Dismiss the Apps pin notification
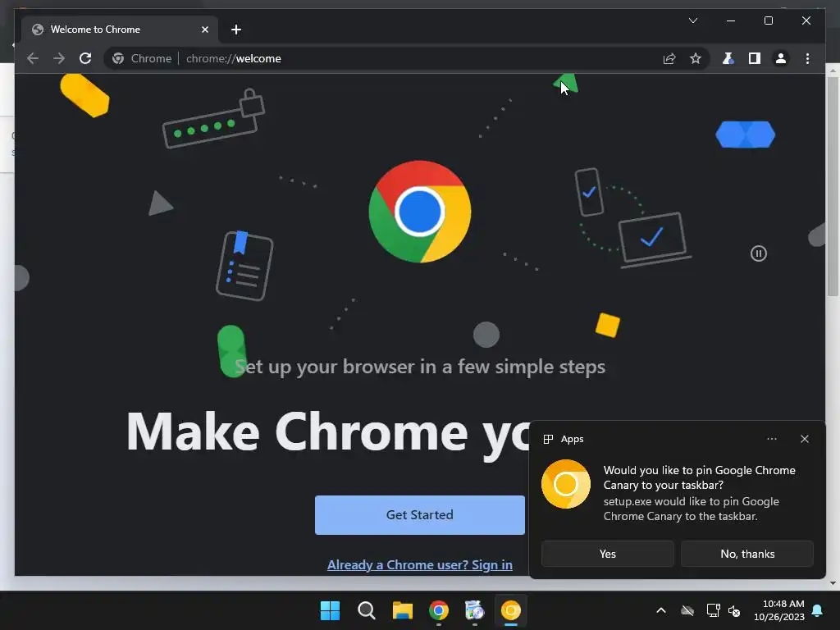The height and width of the screenshot is (630, 840). pos(804,439)
